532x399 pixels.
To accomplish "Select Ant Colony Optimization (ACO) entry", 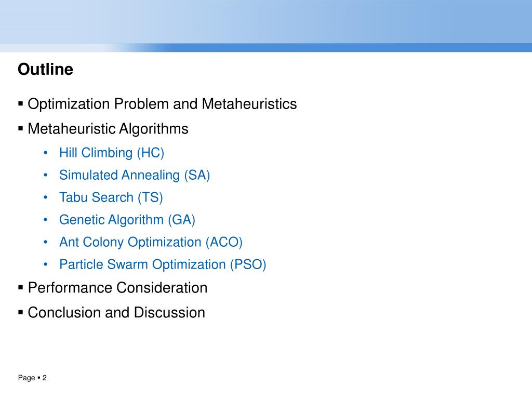I will click(x=151, y=242).
